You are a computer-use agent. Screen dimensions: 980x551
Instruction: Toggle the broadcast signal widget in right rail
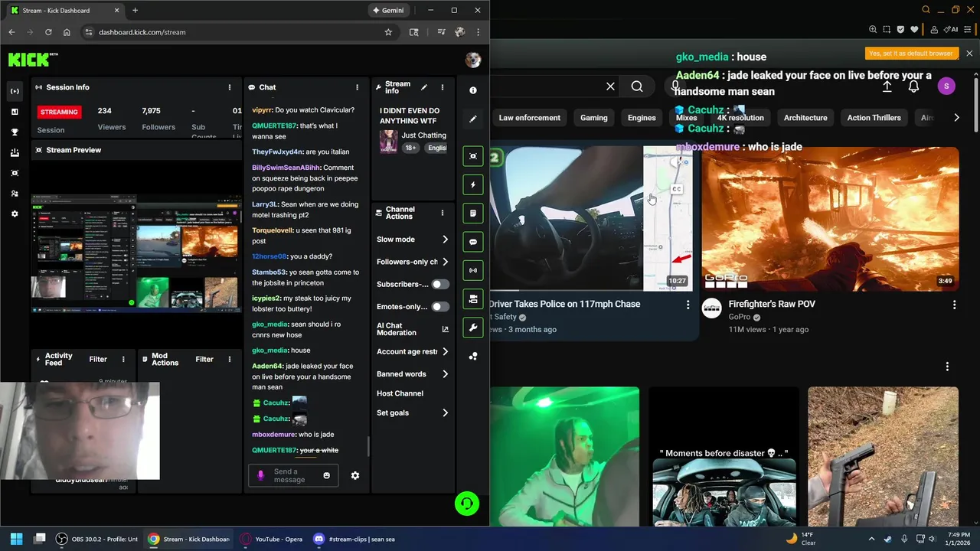[x=473, y=270]
